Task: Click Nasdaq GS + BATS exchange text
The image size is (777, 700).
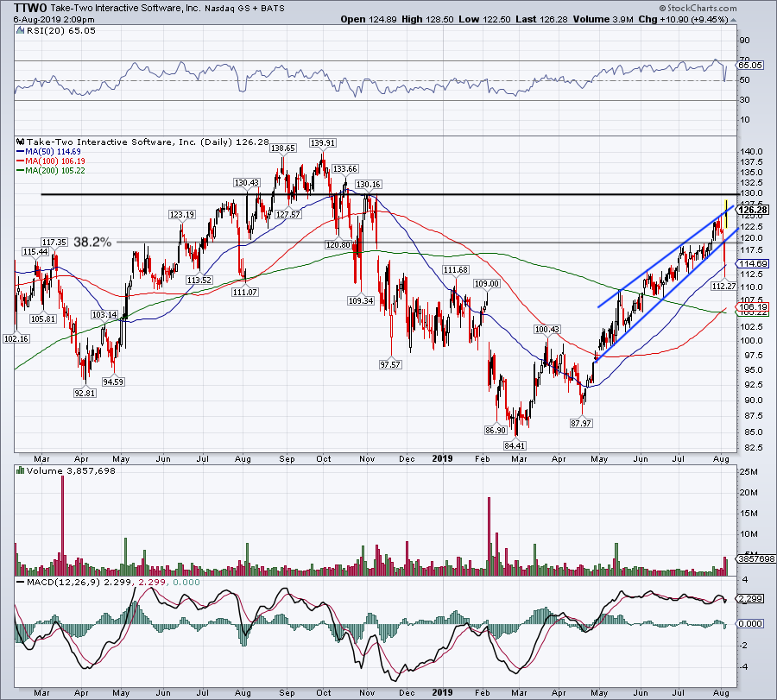Action: coord(245,9)
